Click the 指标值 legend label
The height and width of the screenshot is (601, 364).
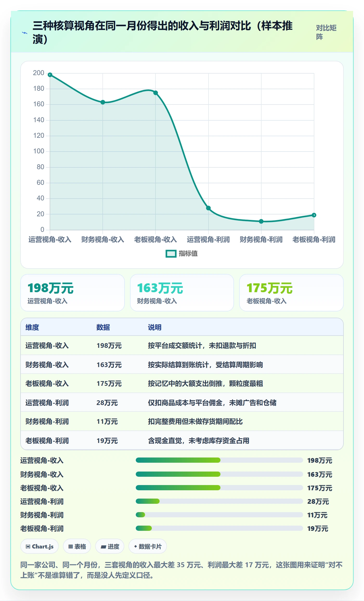pos(188,254)
